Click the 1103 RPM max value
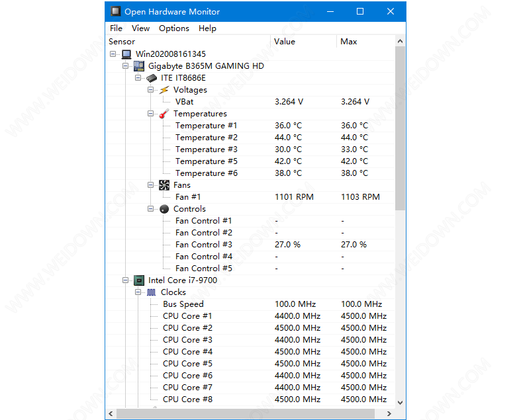This screenshot has height=420, width=523. 360,197
